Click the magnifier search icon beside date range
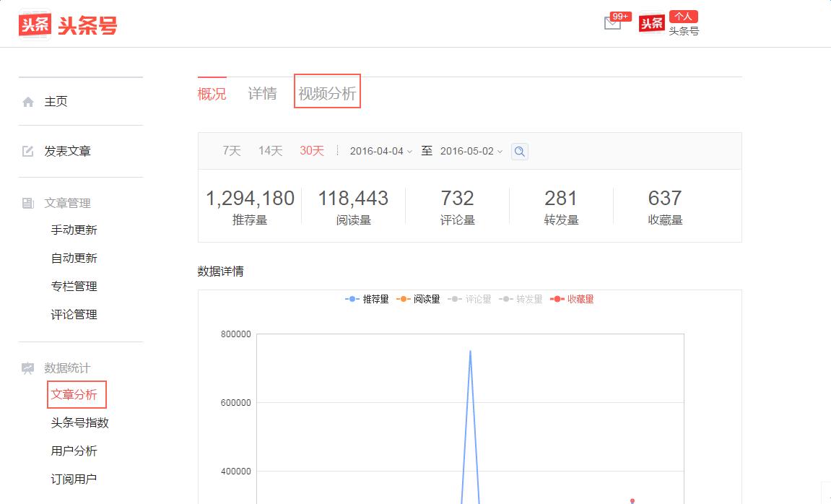This screenshot has width=831, height=504. pyautogui.click(x=519, y=152)
